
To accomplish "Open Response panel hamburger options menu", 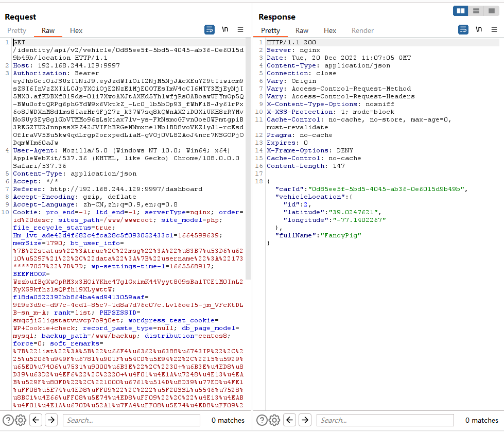I will (494, 29).
